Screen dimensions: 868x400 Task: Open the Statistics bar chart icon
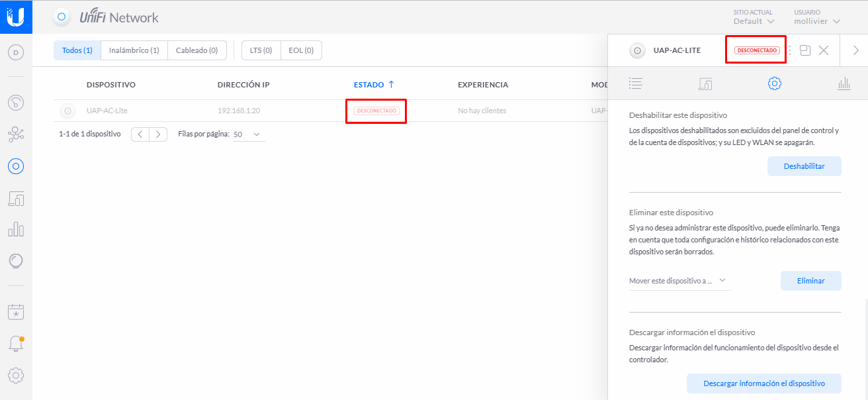click(16, 229)
